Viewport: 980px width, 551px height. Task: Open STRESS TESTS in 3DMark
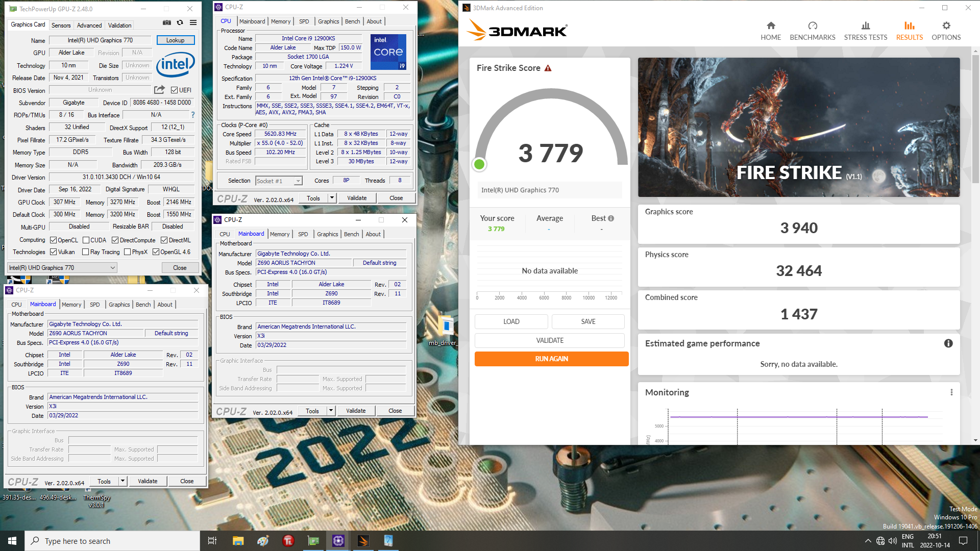pyautogui.click(x=866, y=31)
